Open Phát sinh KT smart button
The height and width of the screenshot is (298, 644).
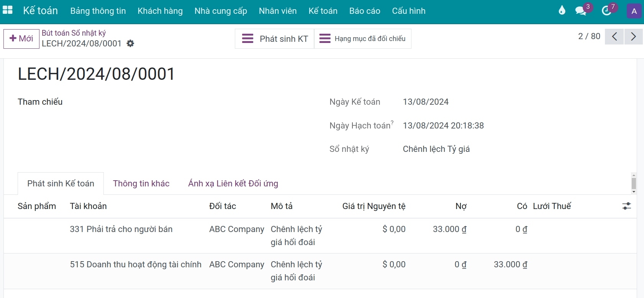tap(274, 39)
